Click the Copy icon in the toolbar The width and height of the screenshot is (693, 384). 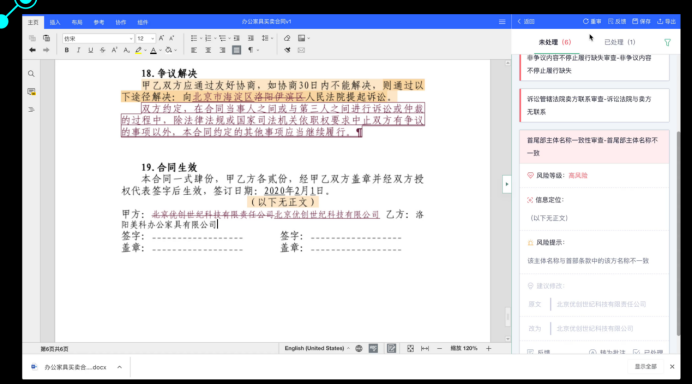click(x=32, y=38)
